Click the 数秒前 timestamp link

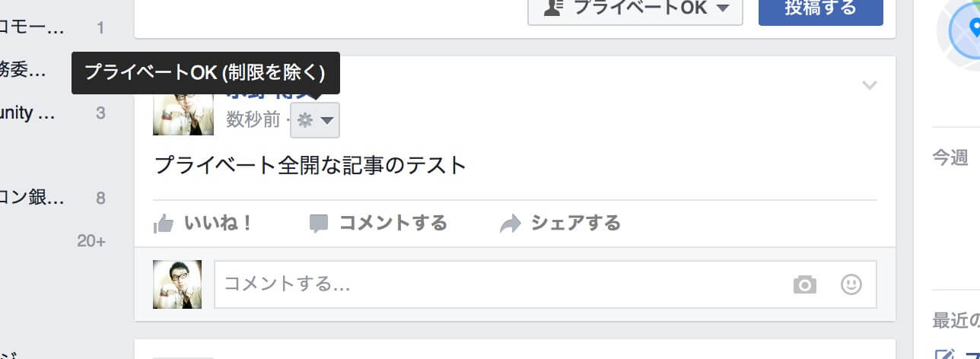tap(253, 120)
